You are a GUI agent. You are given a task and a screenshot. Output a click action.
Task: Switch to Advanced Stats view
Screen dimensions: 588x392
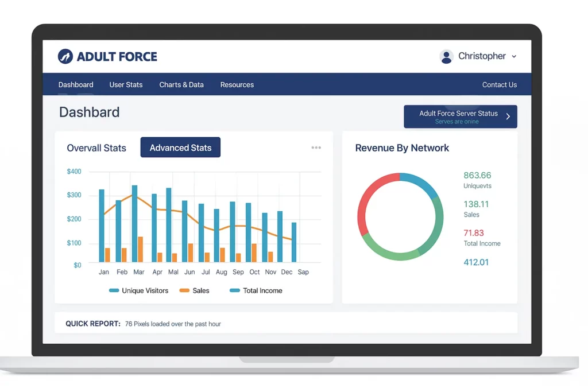180,147
